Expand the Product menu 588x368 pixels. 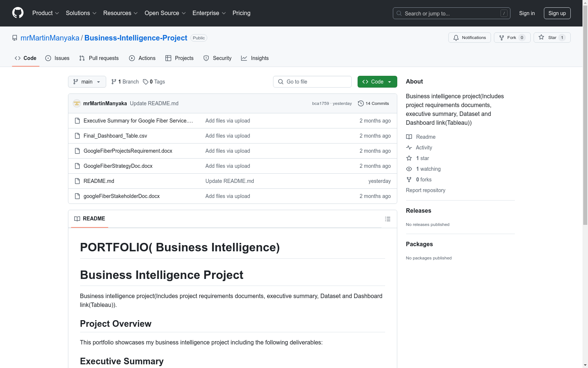(46, 13)
